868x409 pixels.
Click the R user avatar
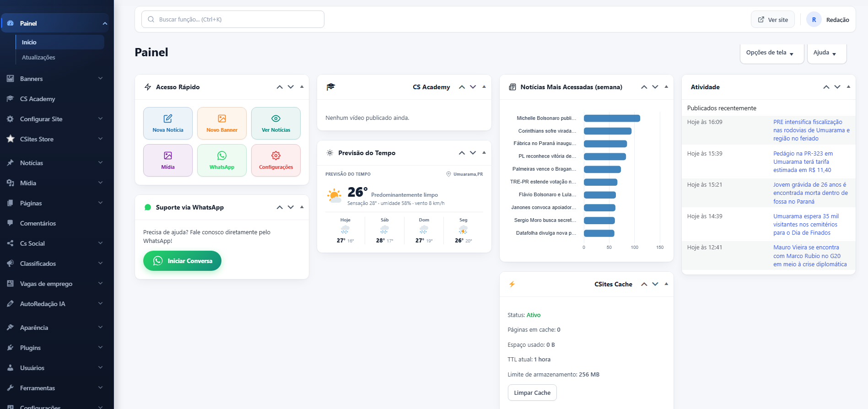coord(814,20)
